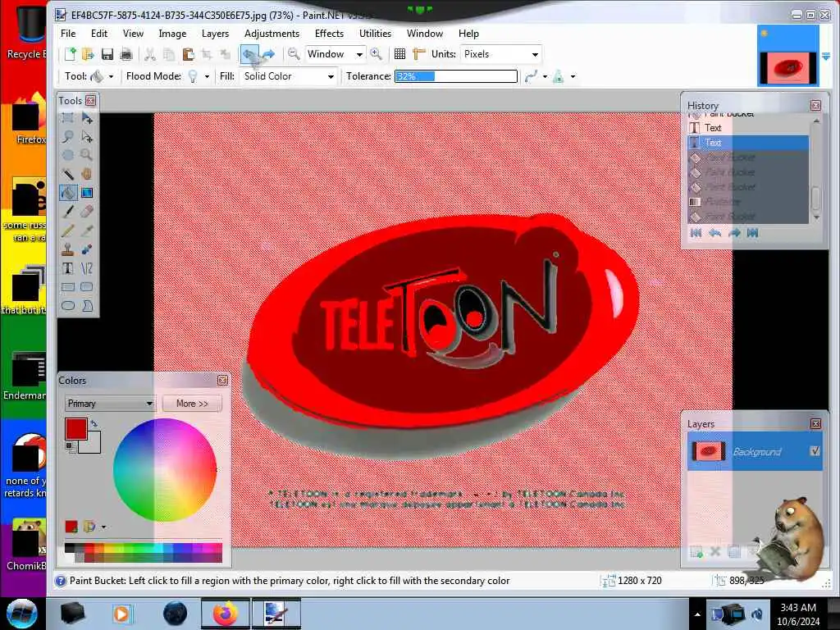Select the Move Selected Pixels tool
840x630 pixels.
click(87, 118)
